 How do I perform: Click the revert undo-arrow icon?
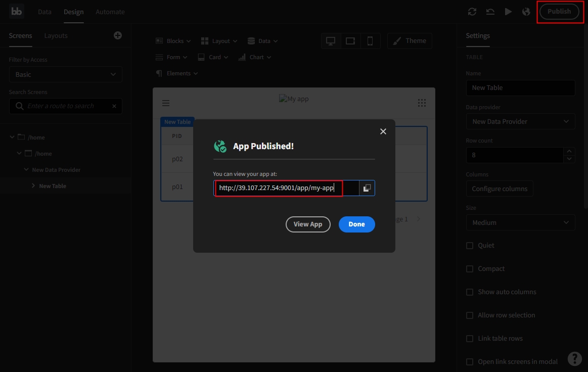pos(490,12)
